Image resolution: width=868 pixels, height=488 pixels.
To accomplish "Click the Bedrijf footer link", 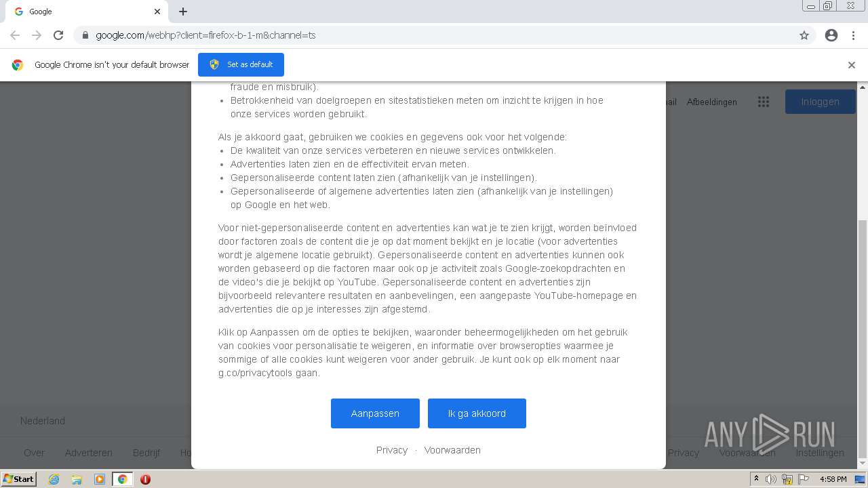I will click(146, 453).
